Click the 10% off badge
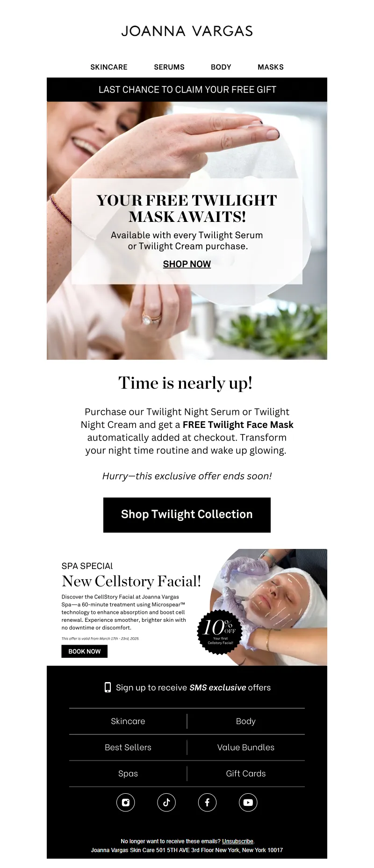This screenshot has width=374, height=868. [220, 632]
